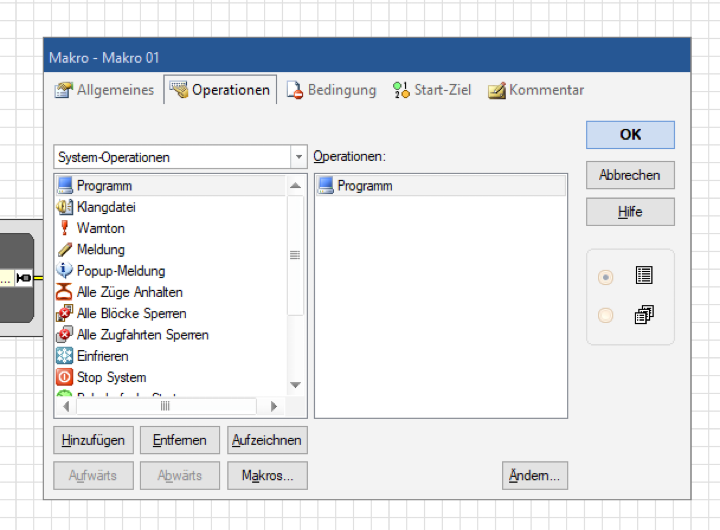Click the Stop System red power icon
Viewport: 720px width, 530px height.
pos(64,377)
